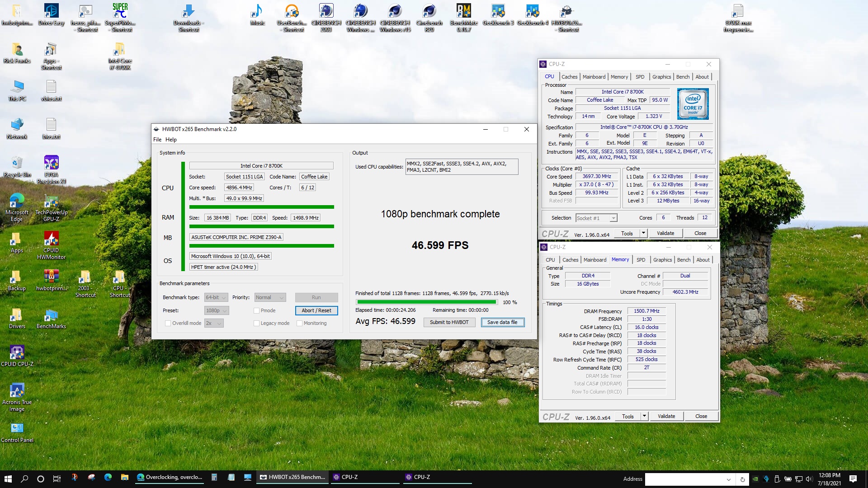
Task: Click the volume icon in the system tray
Action: click(809, 479)
